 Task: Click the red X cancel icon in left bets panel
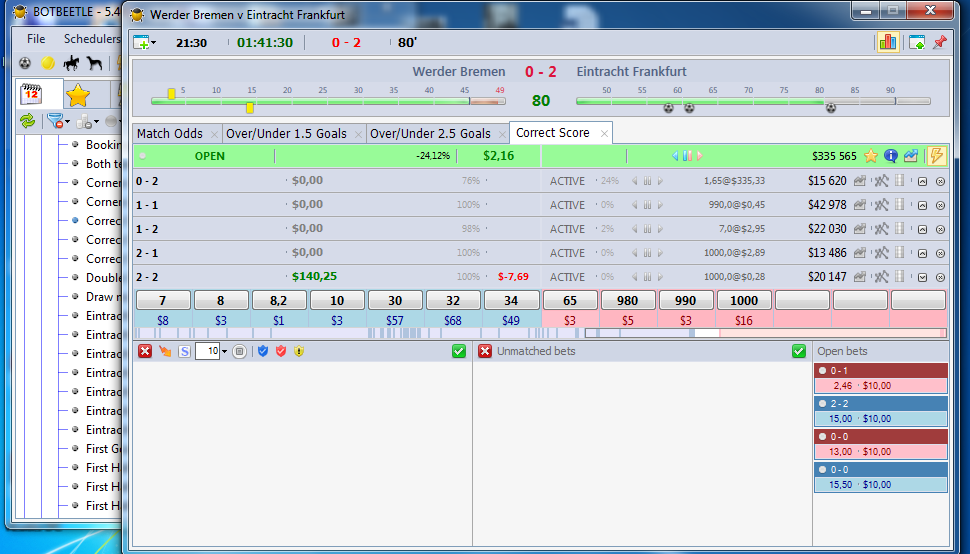point(145,351)
